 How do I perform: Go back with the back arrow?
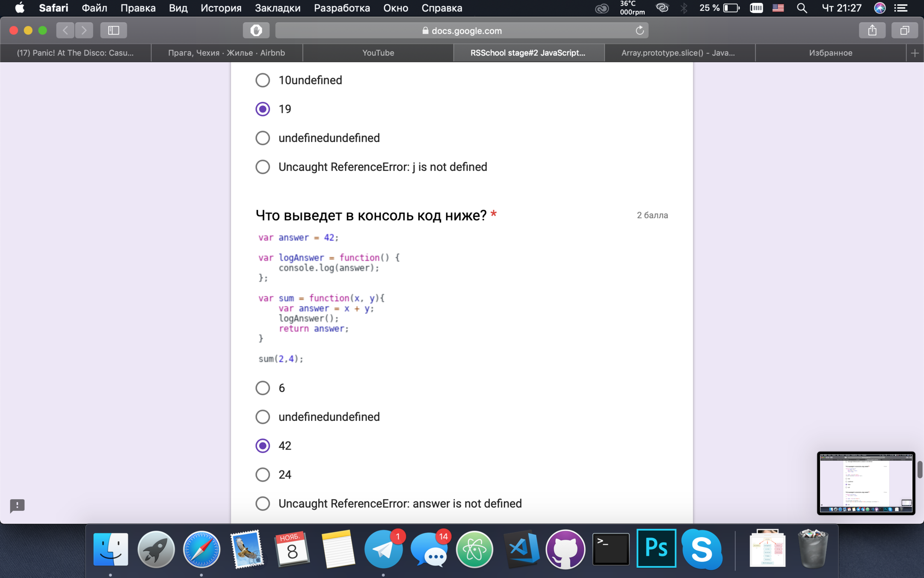[x=65, y=30]
